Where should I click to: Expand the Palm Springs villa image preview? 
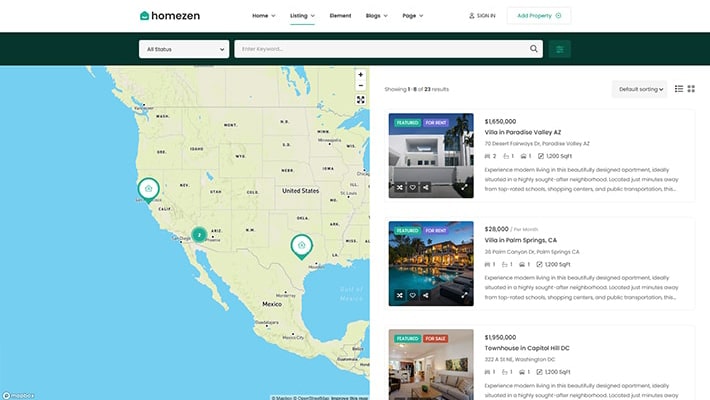click(464, 295)
